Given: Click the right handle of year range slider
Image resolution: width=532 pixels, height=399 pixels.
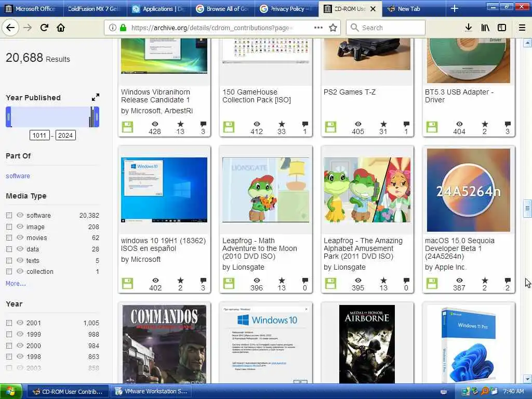Looking at the screenshot, I should click(97, 117).
